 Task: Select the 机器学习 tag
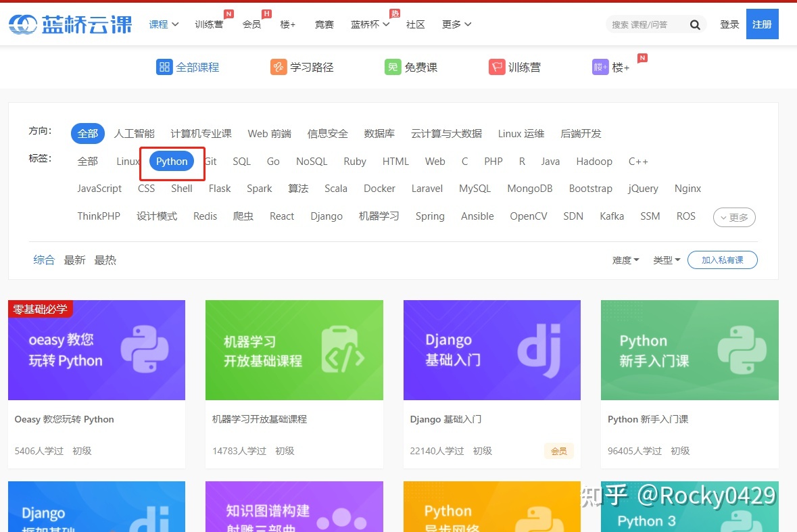379,216
